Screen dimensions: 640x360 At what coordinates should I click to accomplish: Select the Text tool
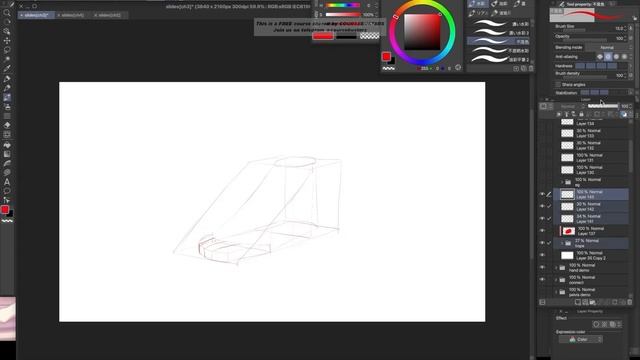click(x=7, y=182)
